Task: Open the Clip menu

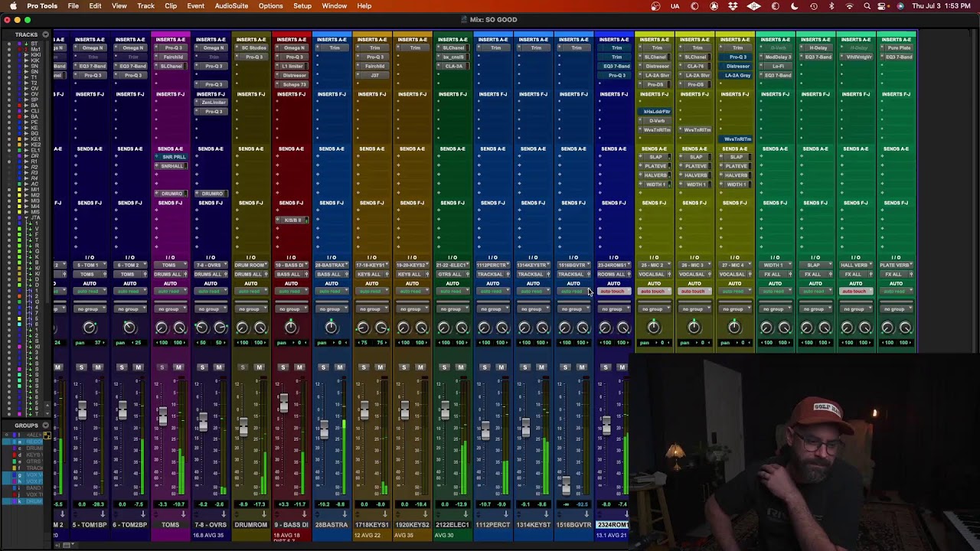Action: (171, 6)
